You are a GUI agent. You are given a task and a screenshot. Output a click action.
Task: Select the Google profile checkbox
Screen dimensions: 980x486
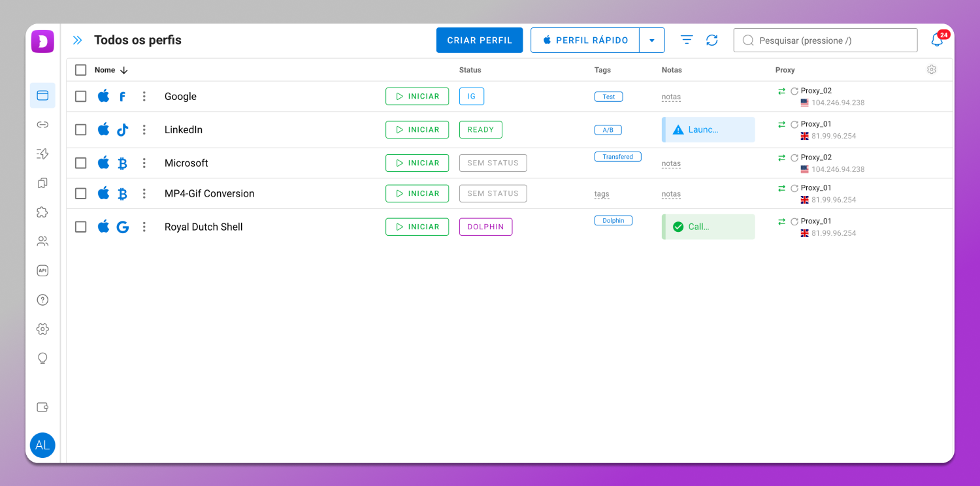tap(81, 97)
